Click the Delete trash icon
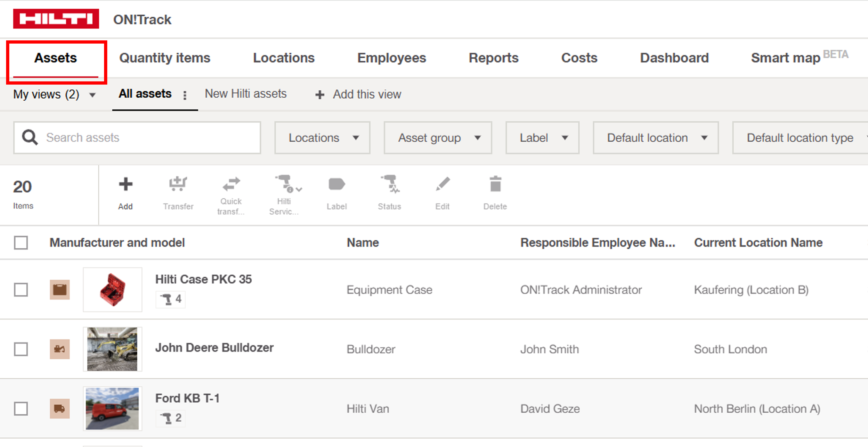This screenshot has width=868, height=447. click(x=495, y=184)
